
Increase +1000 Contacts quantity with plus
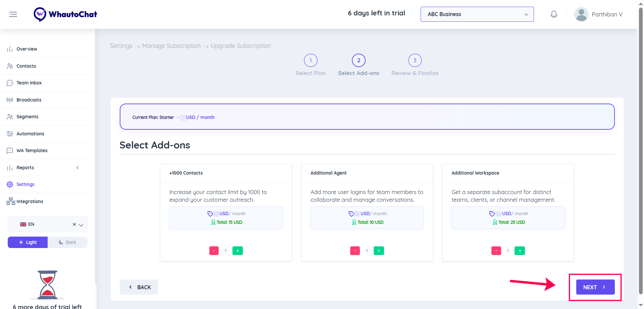pyautogui.click(x=237, y=251)
